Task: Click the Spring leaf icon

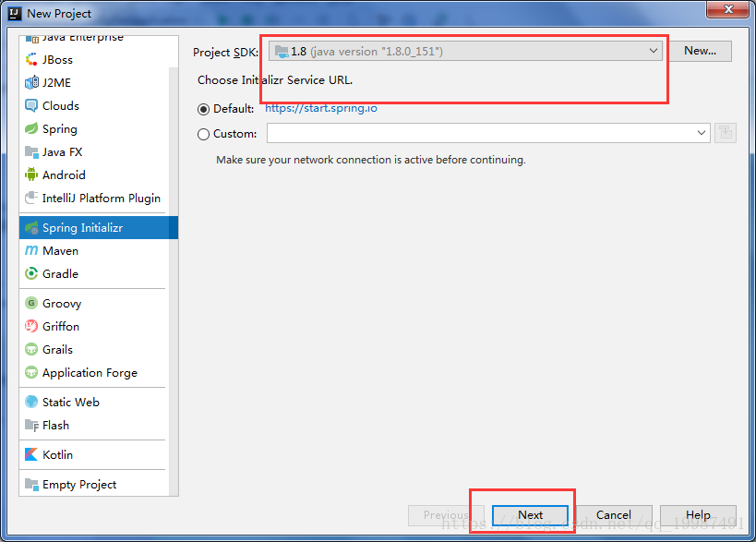Action: coord(31,128)
